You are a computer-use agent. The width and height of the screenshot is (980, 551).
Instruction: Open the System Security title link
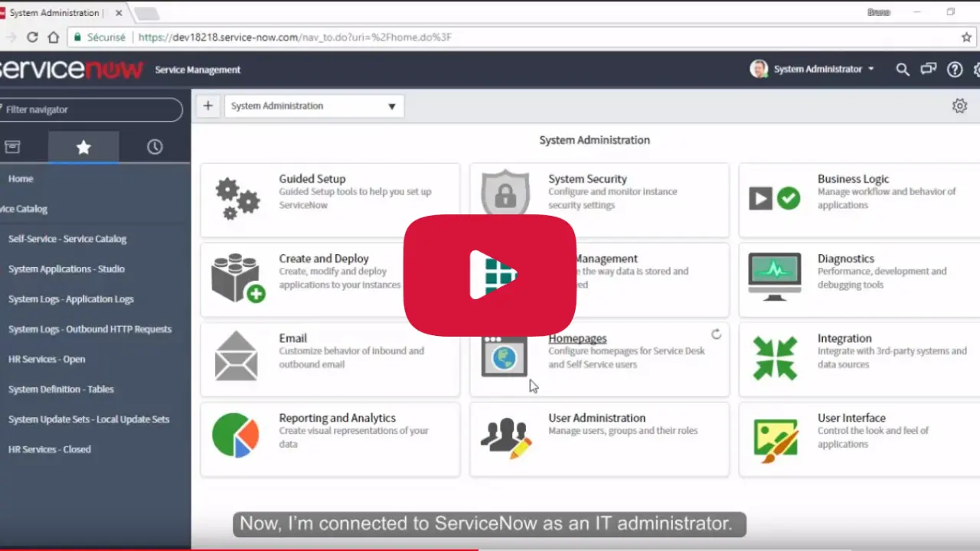(x=587, y=179)
